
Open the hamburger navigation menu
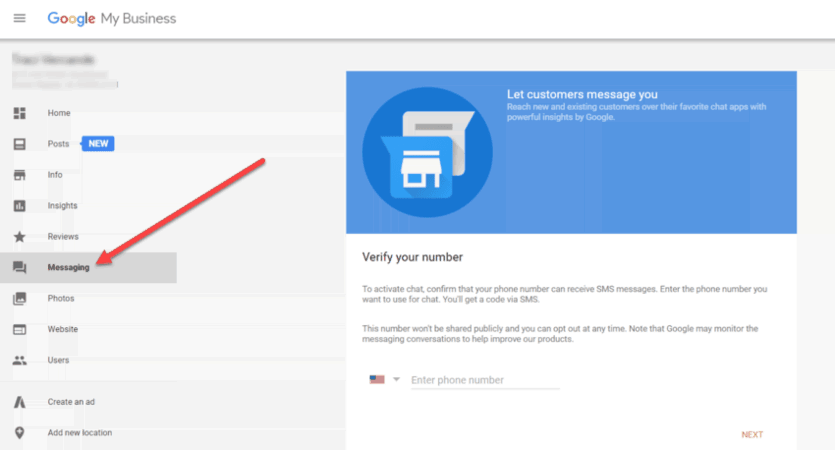pos(19,18)
